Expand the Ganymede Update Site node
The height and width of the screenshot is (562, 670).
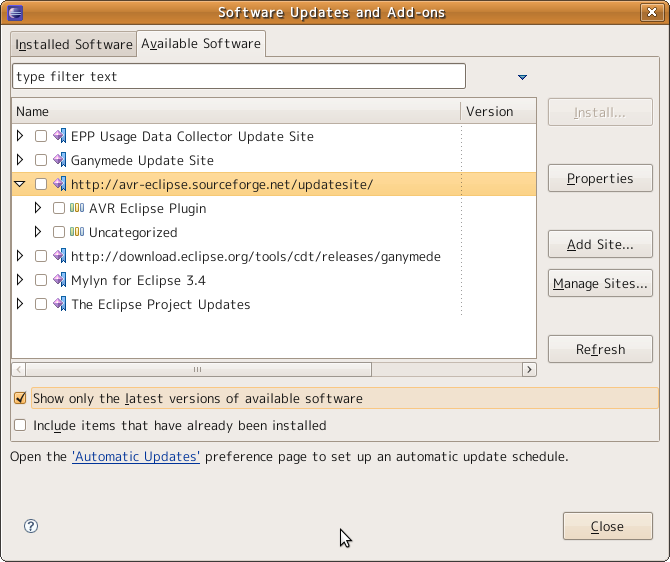pos(20,160)
